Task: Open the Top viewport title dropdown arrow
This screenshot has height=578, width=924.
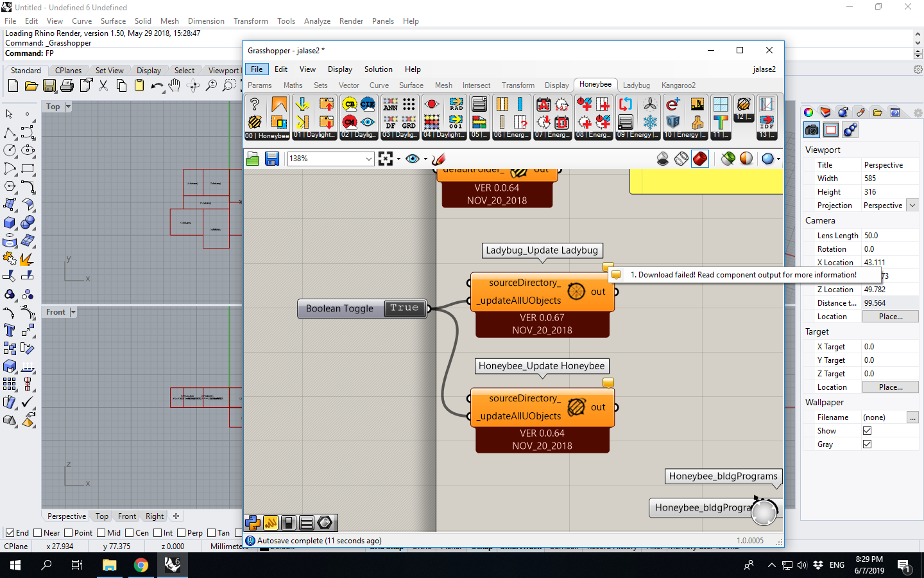Action: (x=68, y=107)
